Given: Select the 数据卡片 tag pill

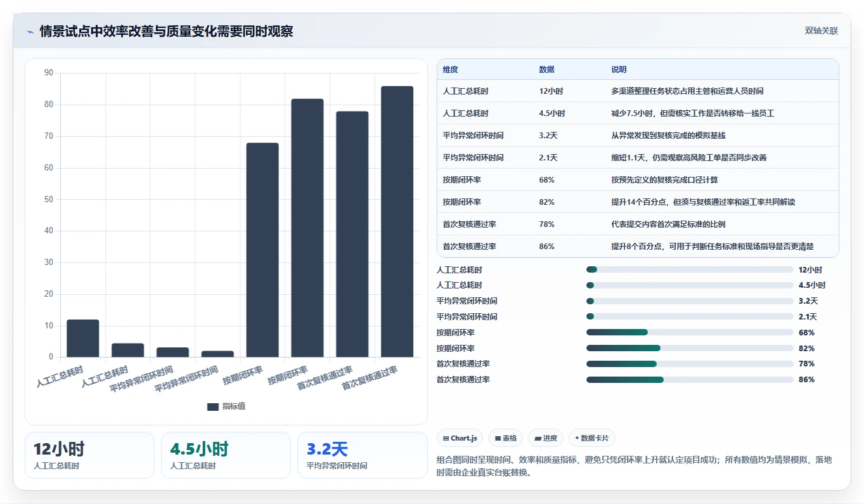Looking at the screenshot, I should [x=592, y=438].
